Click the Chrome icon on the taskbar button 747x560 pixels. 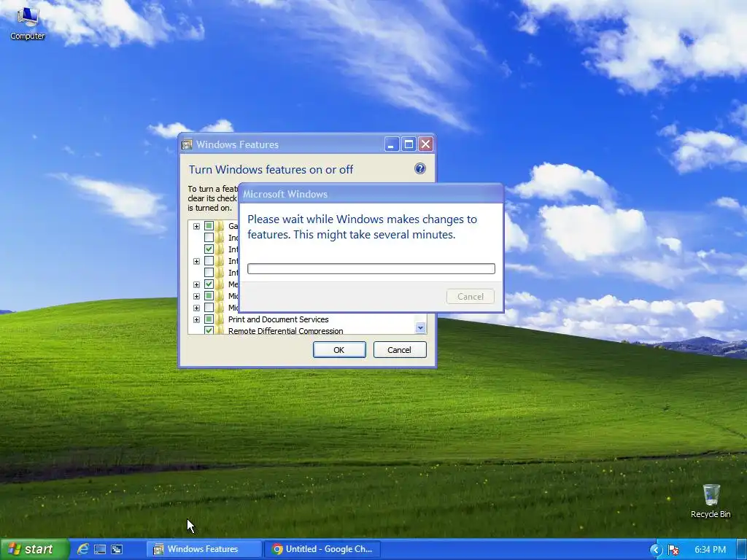coord(277,549)
